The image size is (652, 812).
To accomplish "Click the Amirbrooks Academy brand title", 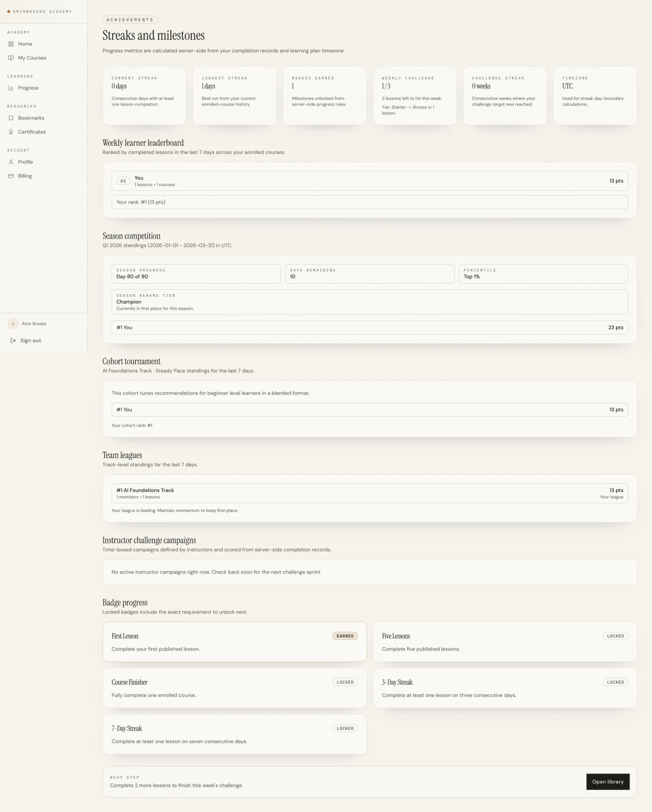I will pos(42,12).
